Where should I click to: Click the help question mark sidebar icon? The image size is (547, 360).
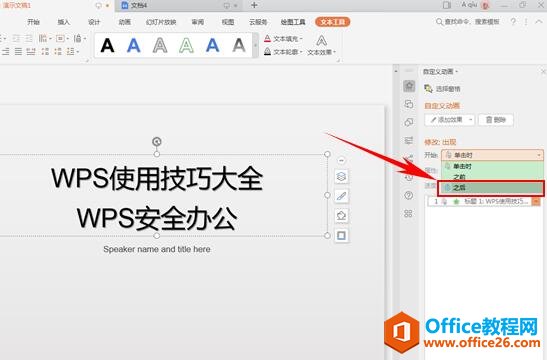pyautogui.click(x=409, y=195)
